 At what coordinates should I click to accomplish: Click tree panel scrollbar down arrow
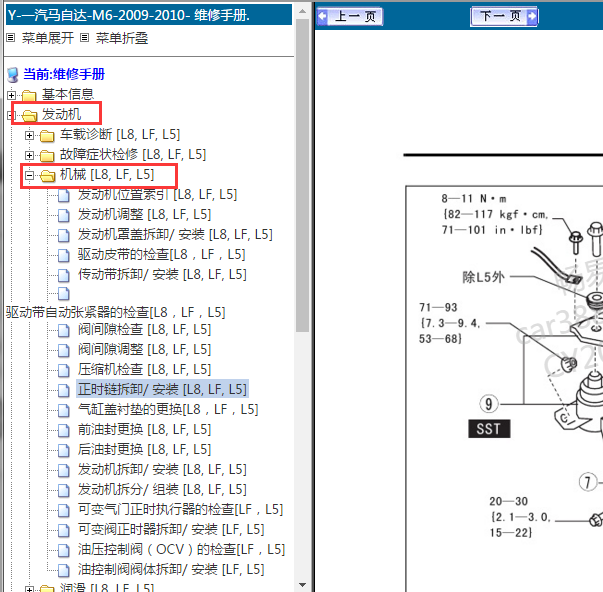[x=303, y=585]
